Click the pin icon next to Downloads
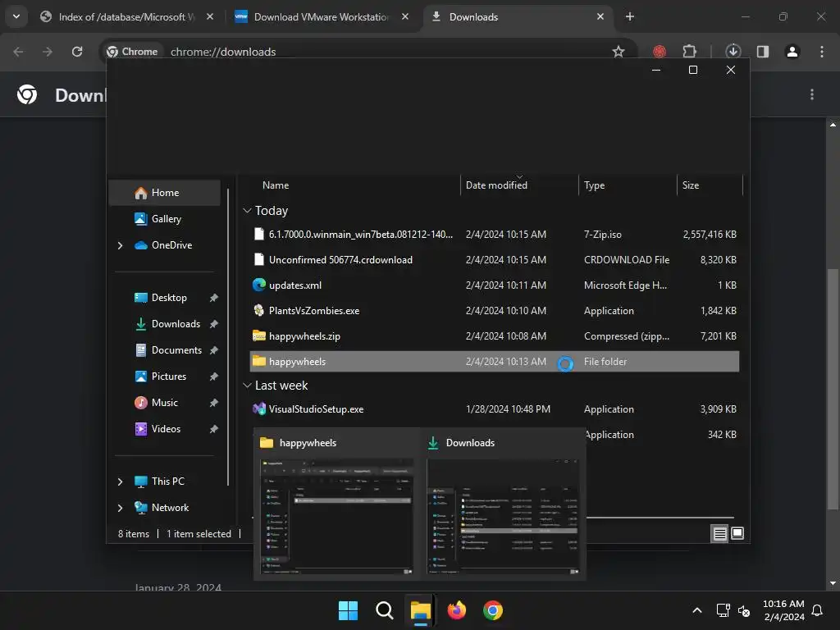This screenshot has width=840, height=630. coord(214,324)
